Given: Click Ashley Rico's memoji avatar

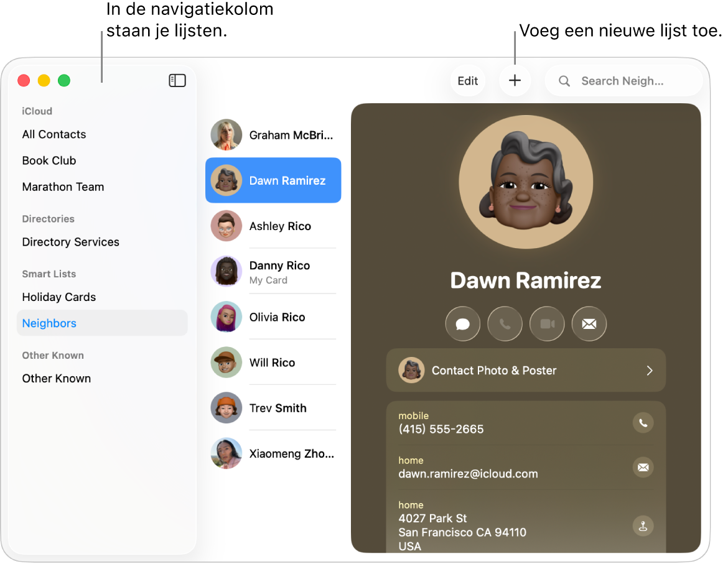Looking at the screenshot, I should pyautogui.click(x=226, y=226).
